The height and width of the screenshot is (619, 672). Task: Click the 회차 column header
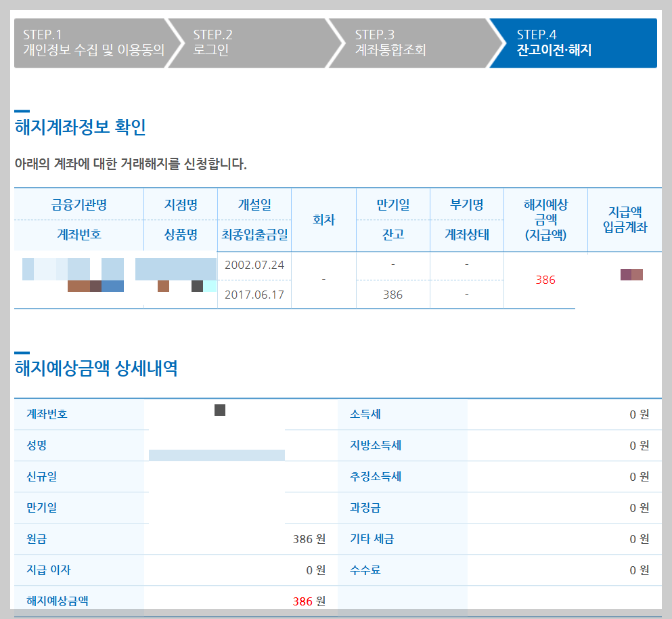323,219
